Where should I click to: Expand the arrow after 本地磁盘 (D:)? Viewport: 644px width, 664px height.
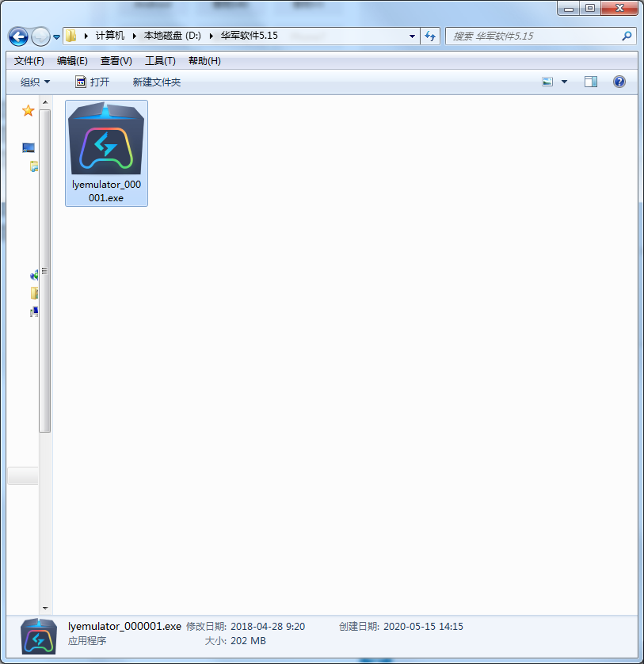point(211,36)
